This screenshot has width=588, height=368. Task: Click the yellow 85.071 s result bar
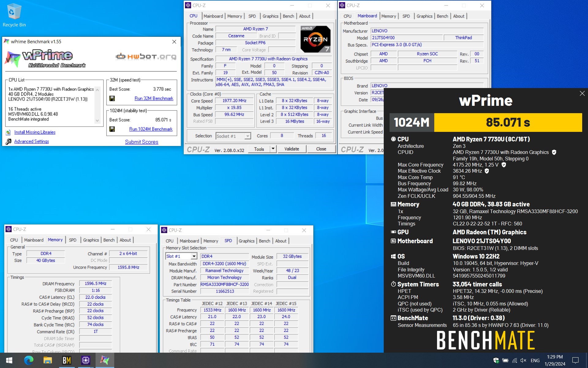coord(508,122)
